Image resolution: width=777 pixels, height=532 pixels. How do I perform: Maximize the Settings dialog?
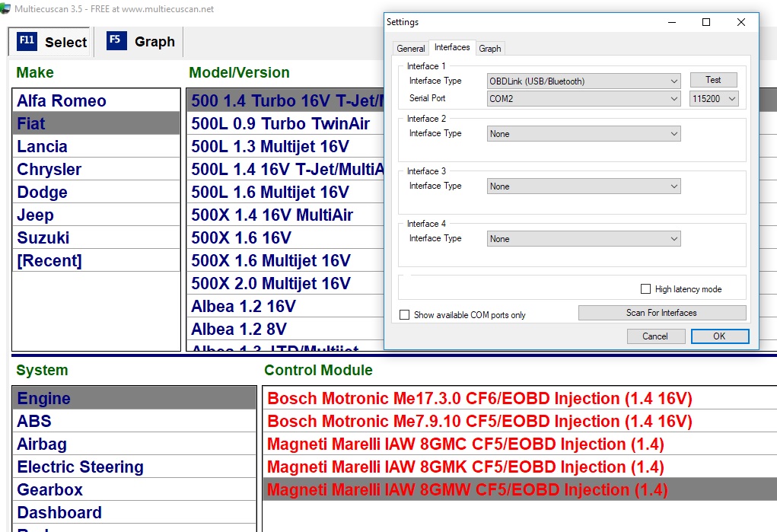tap(706, 22)
